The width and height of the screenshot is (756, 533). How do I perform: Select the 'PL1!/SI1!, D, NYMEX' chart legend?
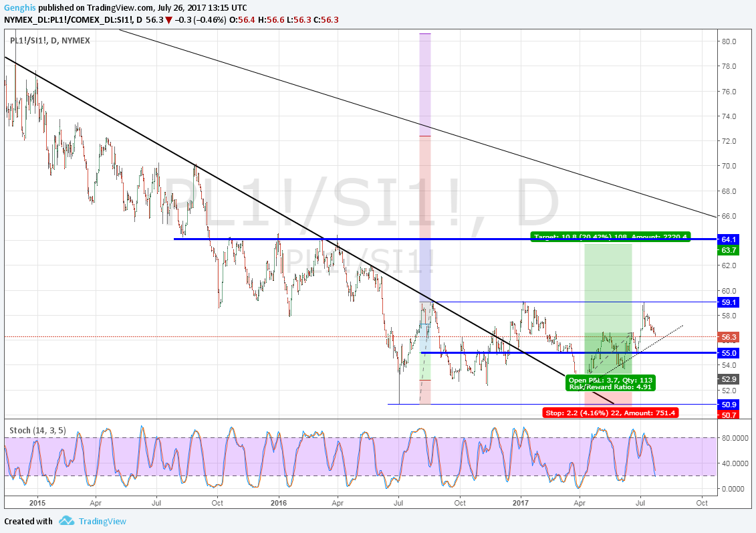pos(50,41)
